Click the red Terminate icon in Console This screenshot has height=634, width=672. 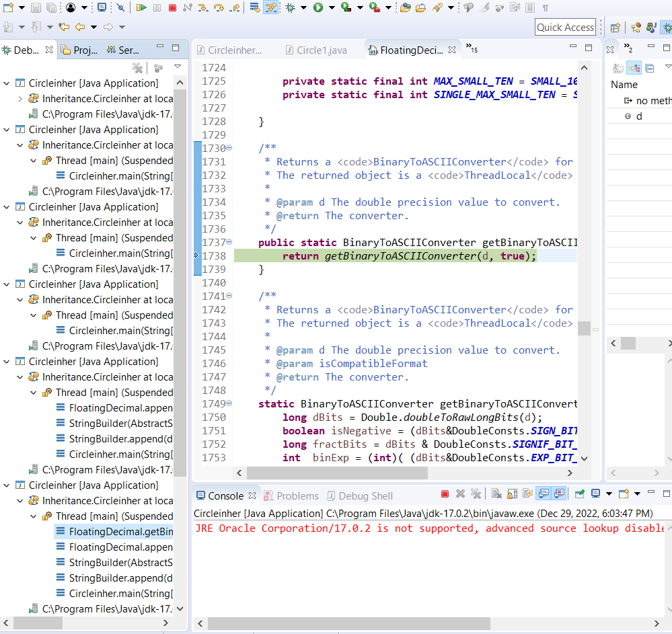pyautogui.click(x=445, y=494)
